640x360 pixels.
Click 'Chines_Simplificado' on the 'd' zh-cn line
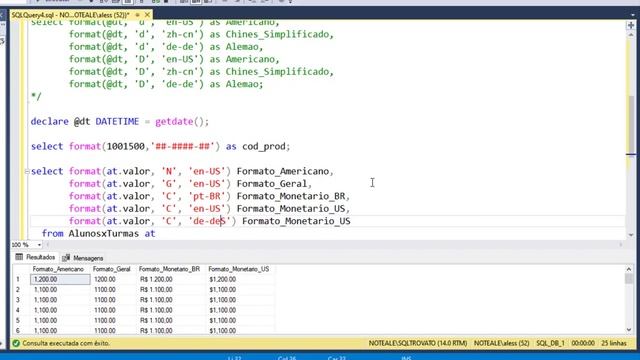click(x=277, y=34)
